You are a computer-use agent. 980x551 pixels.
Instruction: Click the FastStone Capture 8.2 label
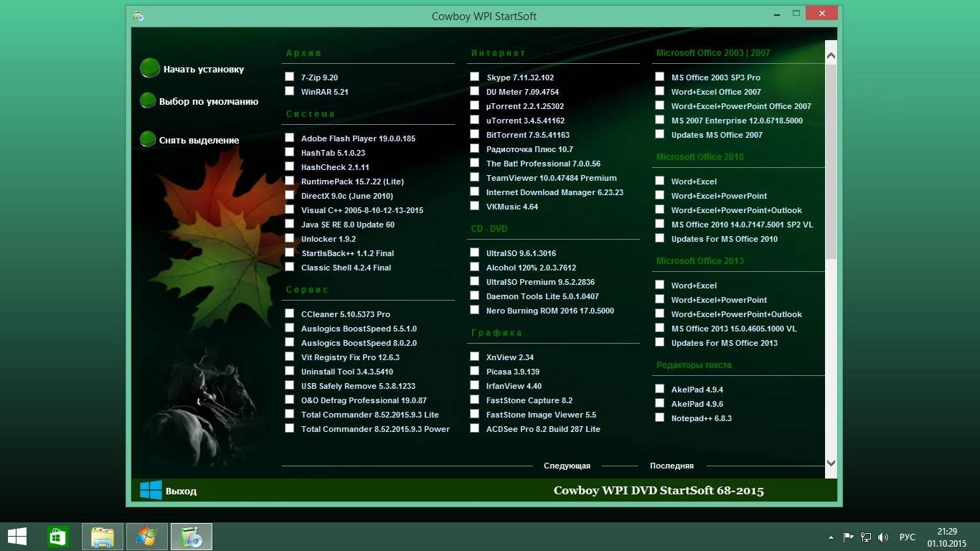(x=529, y=400)
